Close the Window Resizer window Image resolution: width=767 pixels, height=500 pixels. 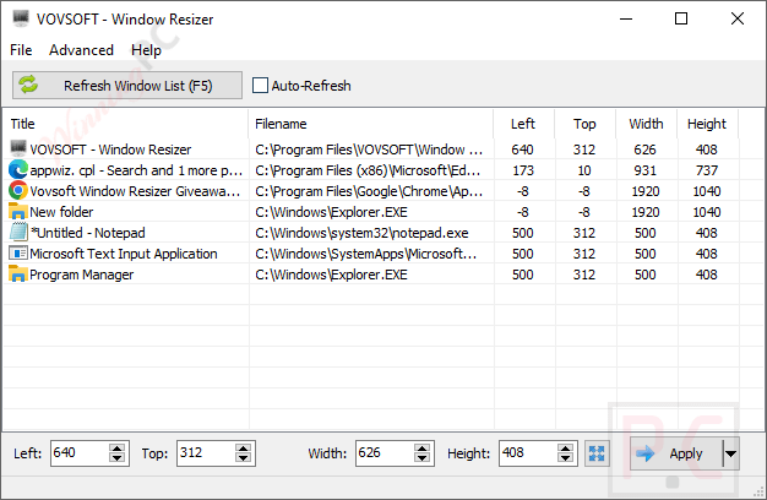pyautogui.click(x=737, y=19)
